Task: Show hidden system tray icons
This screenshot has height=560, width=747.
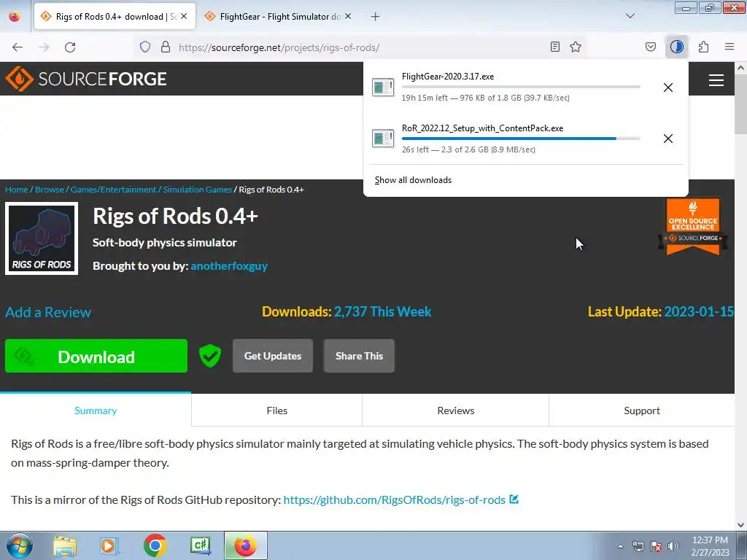Action: (620, 546)
